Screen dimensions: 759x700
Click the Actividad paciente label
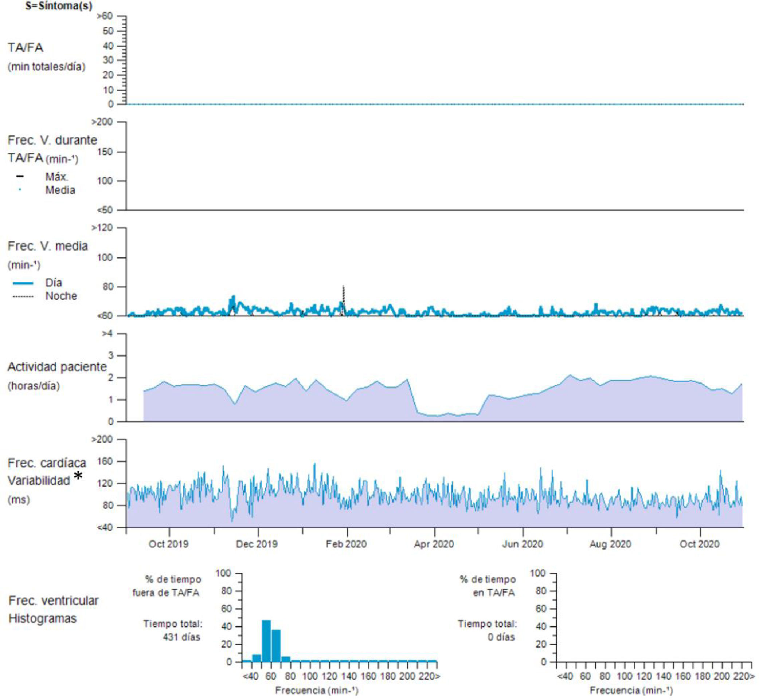click(57, 367)
